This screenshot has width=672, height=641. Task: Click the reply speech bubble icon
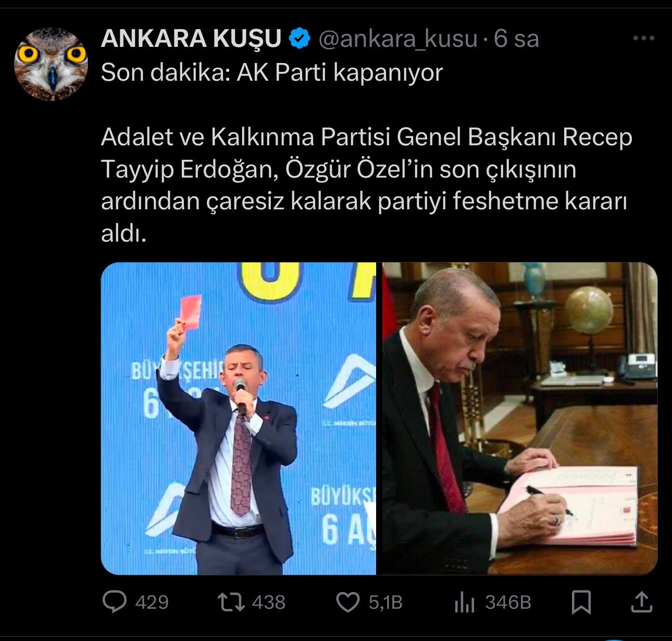[115, 602]
